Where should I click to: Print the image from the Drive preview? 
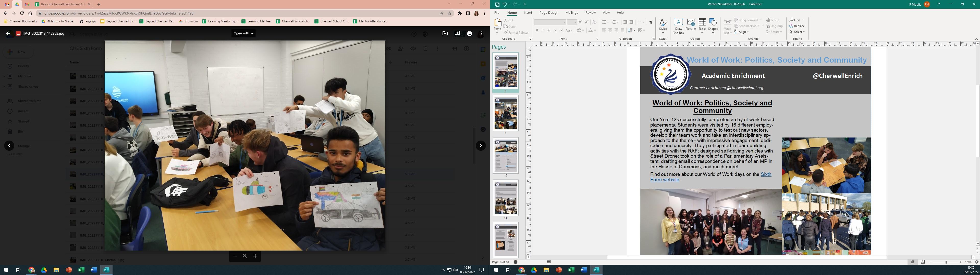point(469,33)
